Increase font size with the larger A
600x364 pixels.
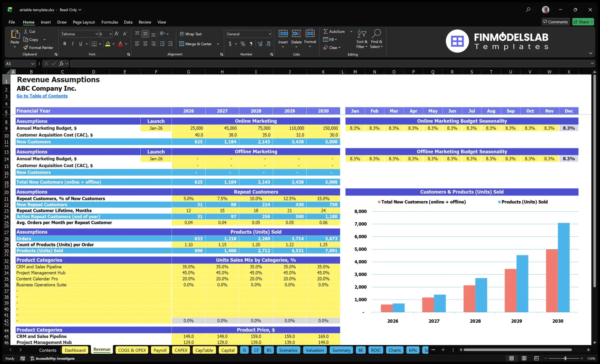[117, 34]
